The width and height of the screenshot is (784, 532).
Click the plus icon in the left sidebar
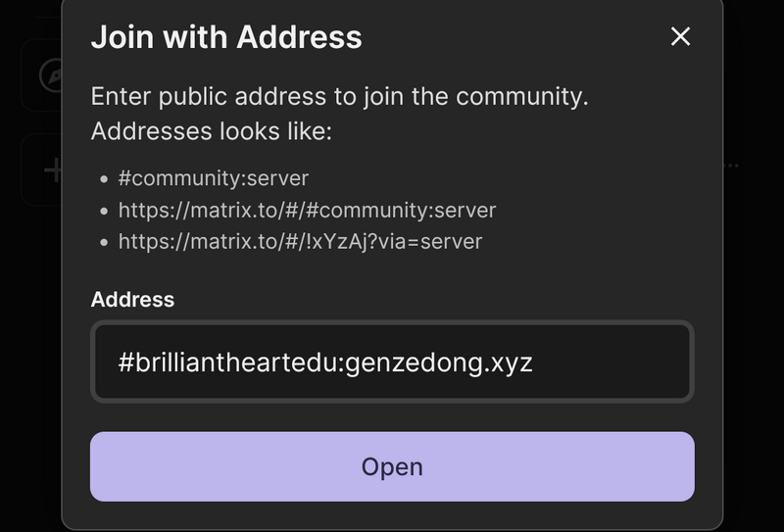click(53, 170)
